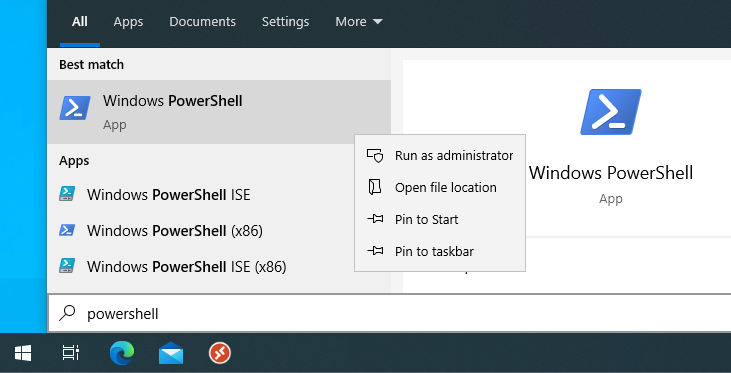
Task: Choose Run as administrator from context menu
Action: (x=440, y=156)
